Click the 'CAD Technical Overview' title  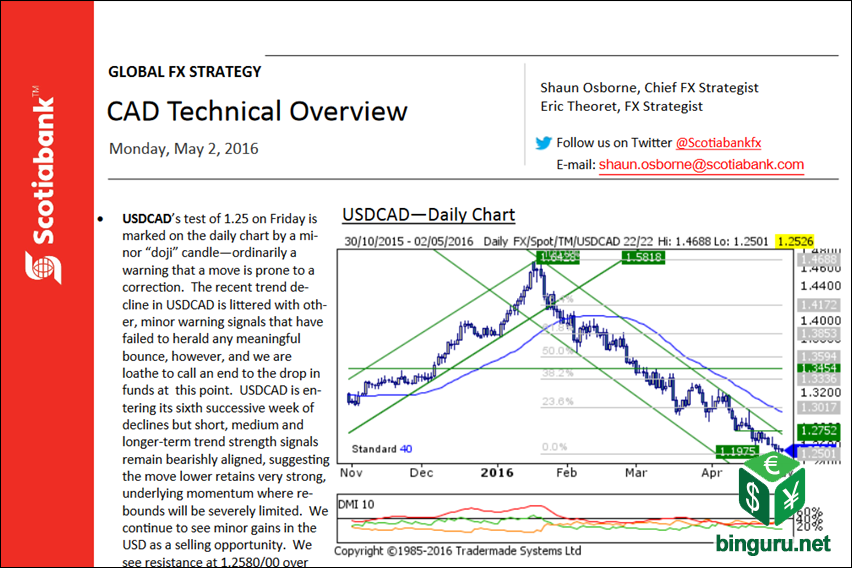point(257,111)
